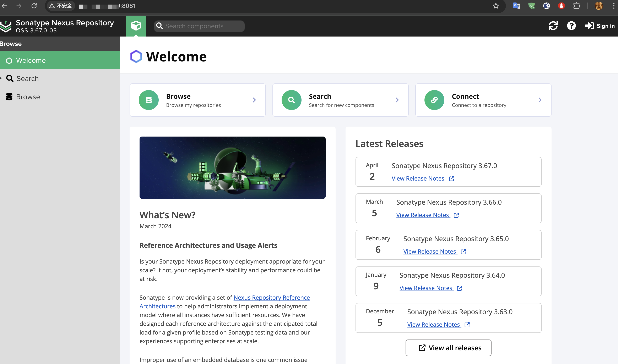Click external link icon beside 3.66.0 notes
618x364 pixels.
(456, 215)
